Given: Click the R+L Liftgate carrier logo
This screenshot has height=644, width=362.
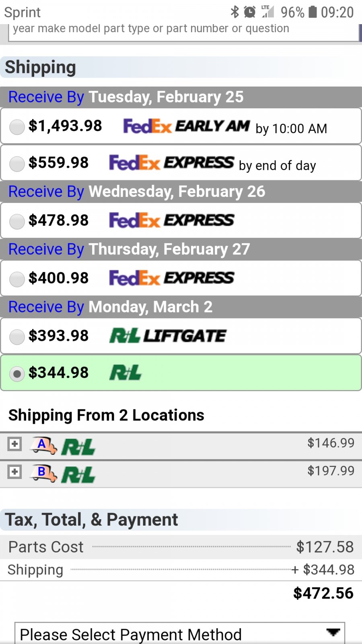Looking at the screenshot, I should tap(168, 336).
